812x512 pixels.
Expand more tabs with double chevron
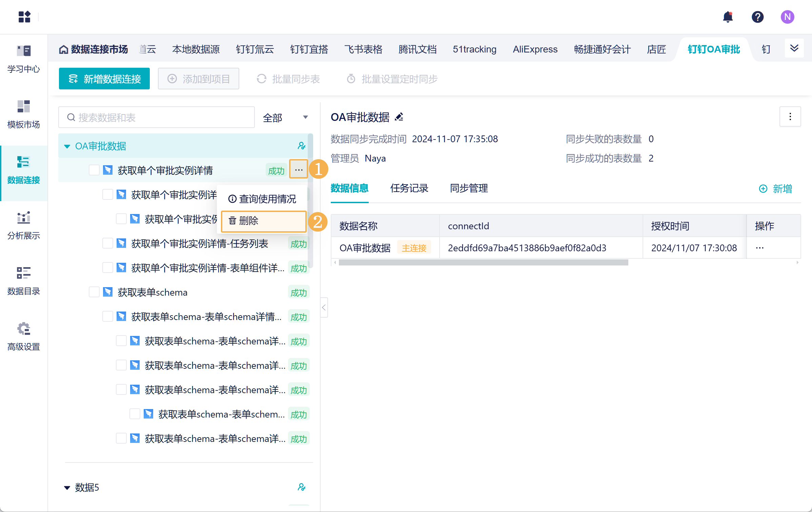pos(794,48)
